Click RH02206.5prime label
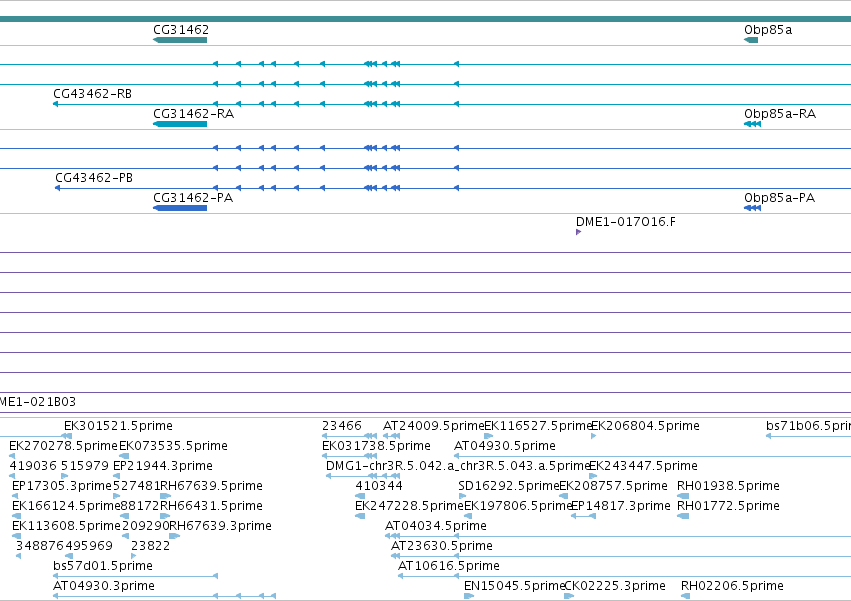The width and height of the screenshot is (851, 601). (732, 586)
